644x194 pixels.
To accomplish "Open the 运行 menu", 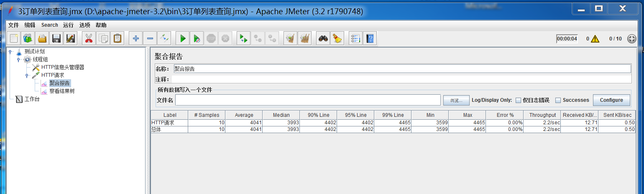I will pyautogui.click(x=68, y=25).
